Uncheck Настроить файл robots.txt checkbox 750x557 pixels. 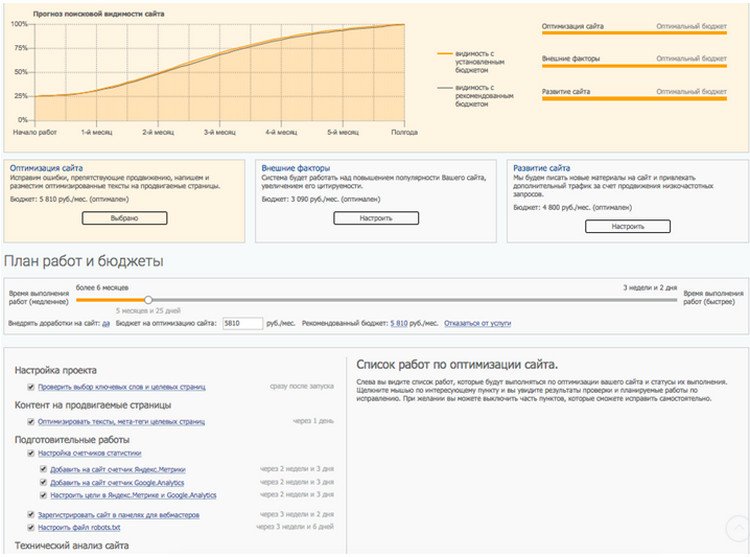[31, 527]
